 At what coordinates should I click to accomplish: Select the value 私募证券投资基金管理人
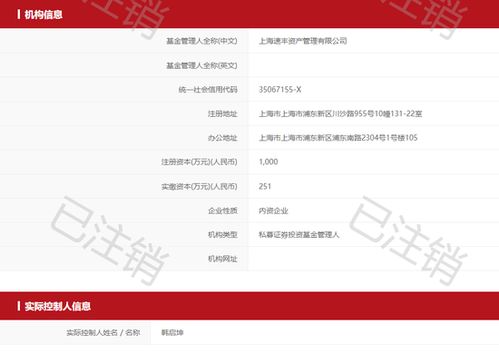(x=299, y=235)
